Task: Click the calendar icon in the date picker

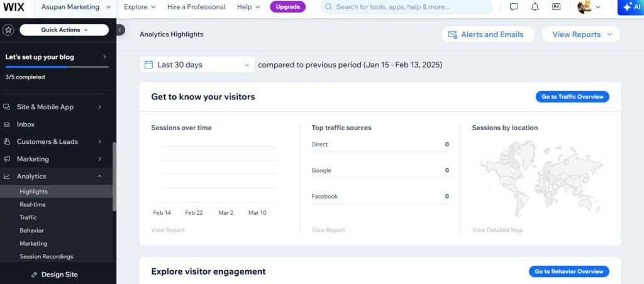Action: click(x=148, y=65)
